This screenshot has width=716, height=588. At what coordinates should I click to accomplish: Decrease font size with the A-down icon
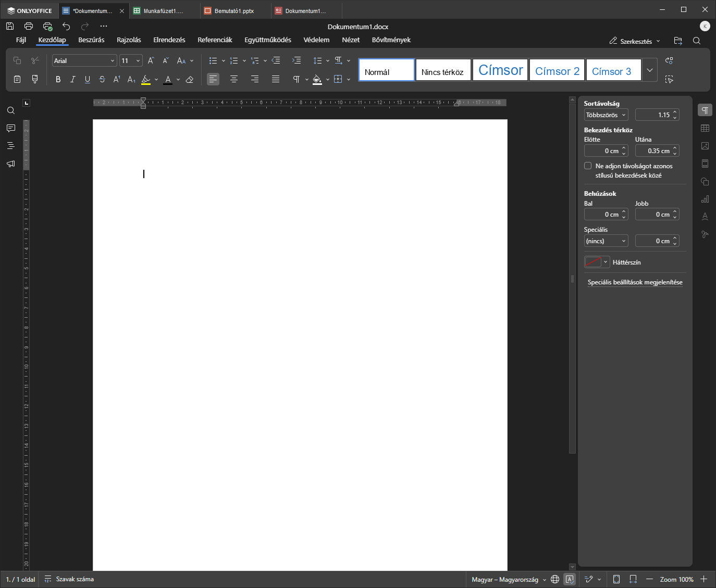[x=166, y=61]
